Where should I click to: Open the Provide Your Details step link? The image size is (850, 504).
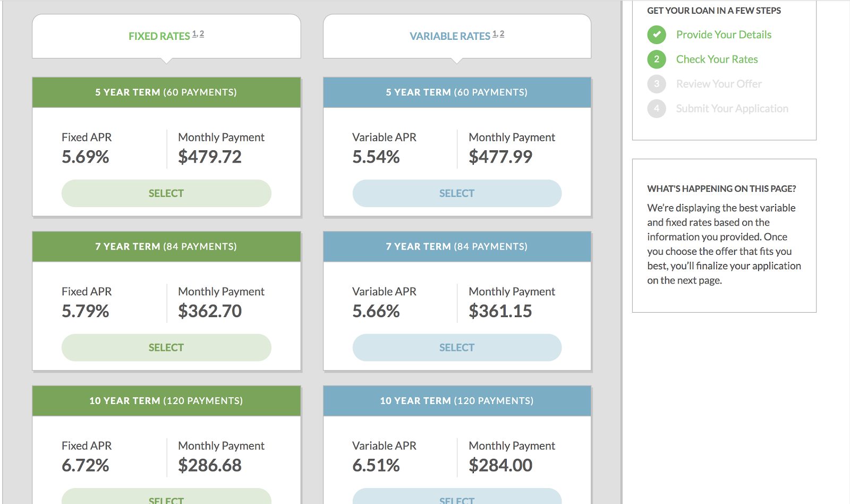(724, 35)
